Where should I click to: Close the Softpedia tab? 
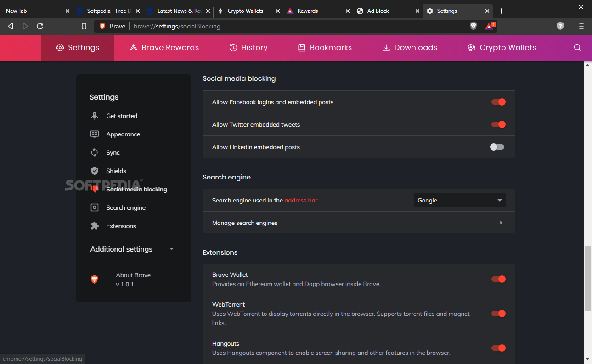point(137,11)
